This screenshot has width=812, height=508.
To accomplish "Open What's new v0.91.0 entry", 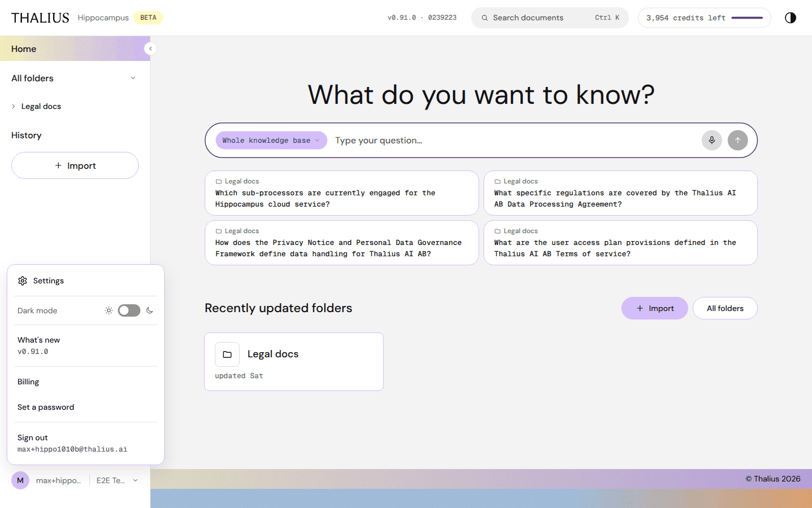I will (x=86, y=345).
